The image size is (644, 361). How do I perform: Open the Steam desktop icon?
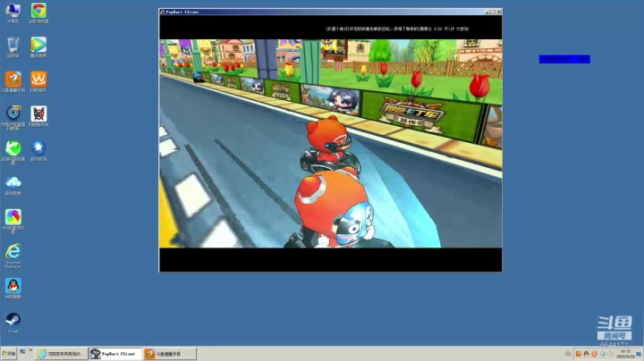tap(13, 323)
